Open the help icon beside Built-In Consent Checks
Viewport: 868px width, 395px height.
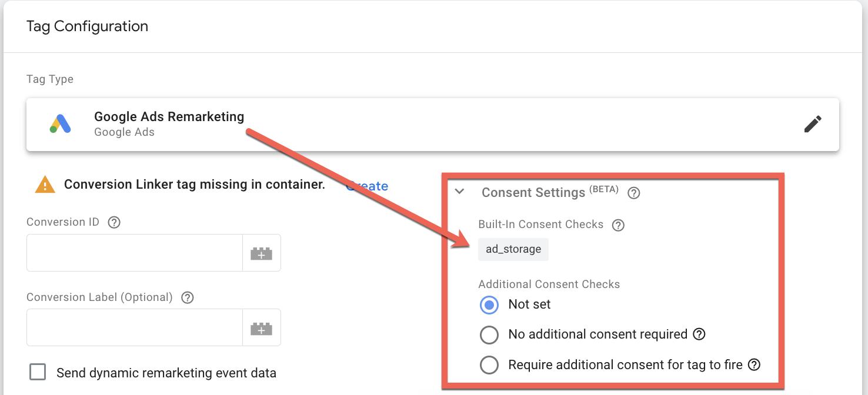tap(618, 225)
